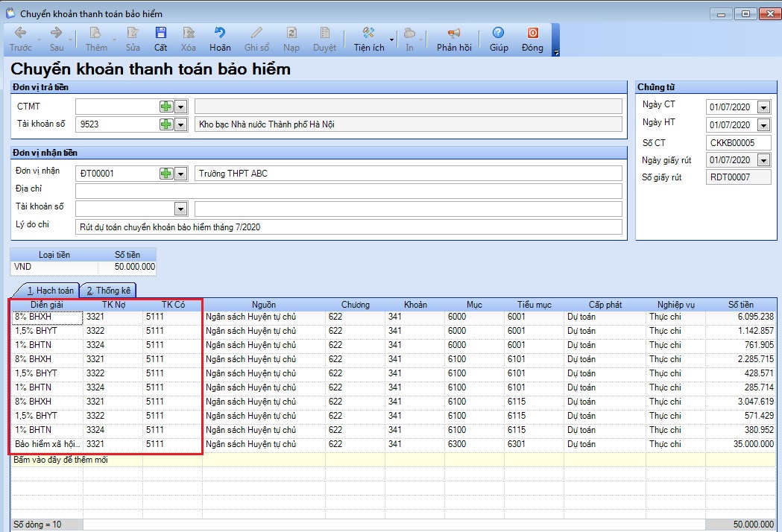
Task: Click amount cell 1.142.857
Action: click(x=740, y=331)
